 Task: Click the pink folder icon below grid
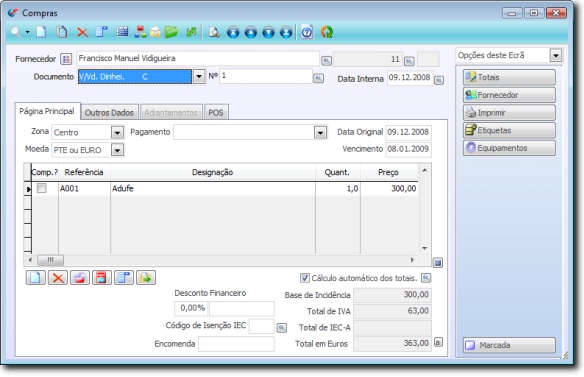[80, 278]
